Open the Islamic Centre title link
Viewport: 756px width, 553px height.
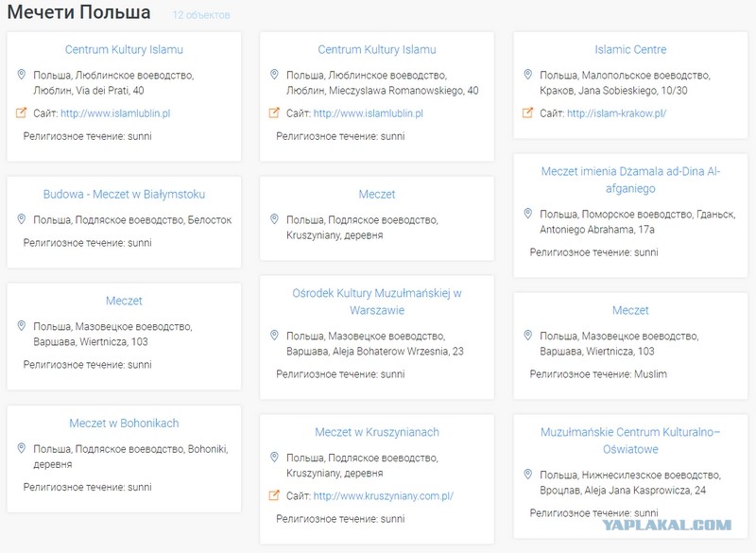pos(630,49)
